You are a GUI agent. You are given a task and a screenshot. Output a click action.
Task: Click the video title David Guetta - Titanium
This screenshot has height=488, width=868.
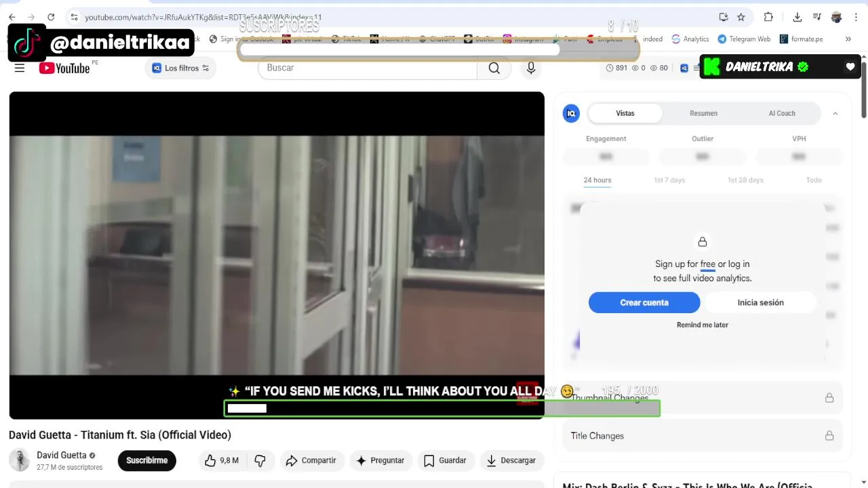coord(120,435)
